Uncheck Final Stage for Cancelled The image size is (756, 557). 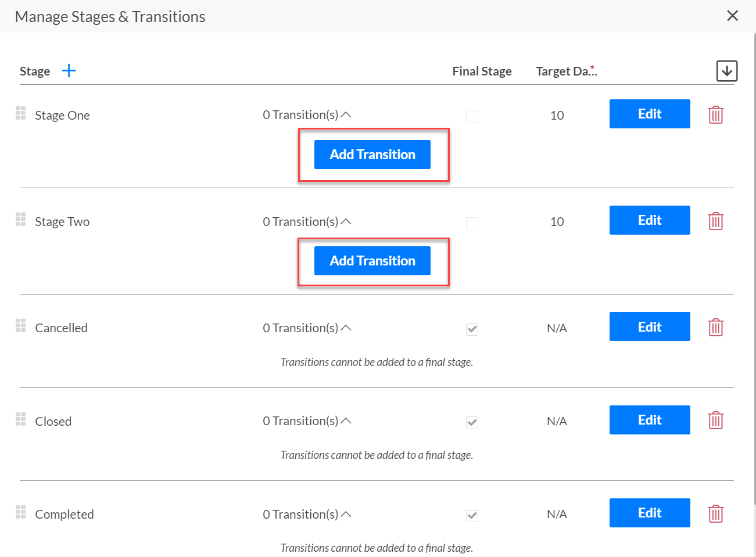pyautogui.click(x=472, y=329)
